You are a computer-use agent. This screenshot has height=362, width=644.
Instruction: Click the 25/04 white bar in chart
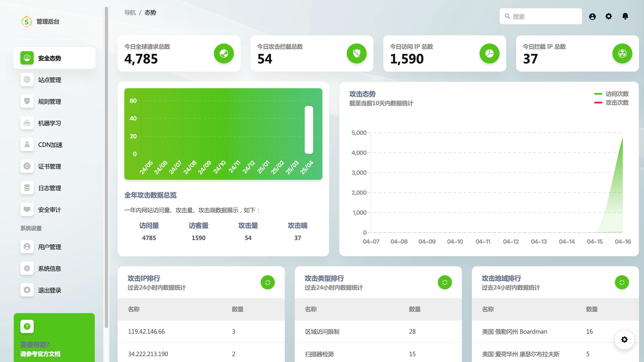[x=309, y=130]
